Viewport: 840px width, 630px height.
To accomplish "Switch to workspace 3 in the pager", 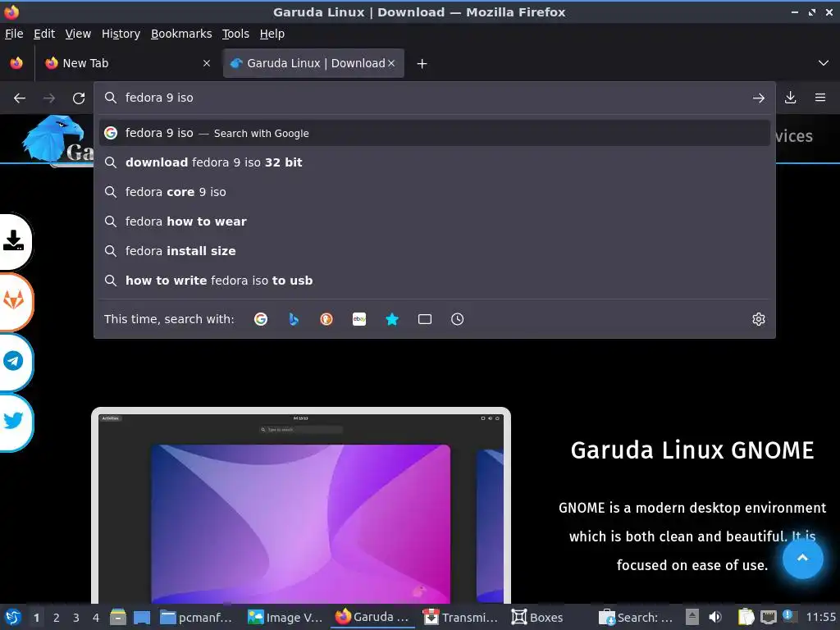I will pyautogui.click(x=76, y=618).
